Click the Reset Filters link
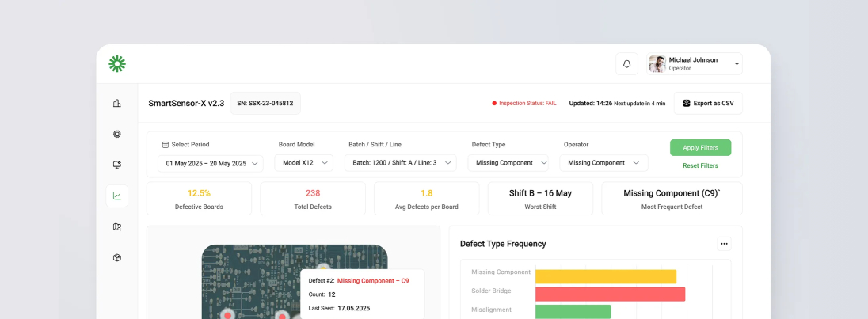Viewport: 868px width, 319px height. tap(700, 165)
